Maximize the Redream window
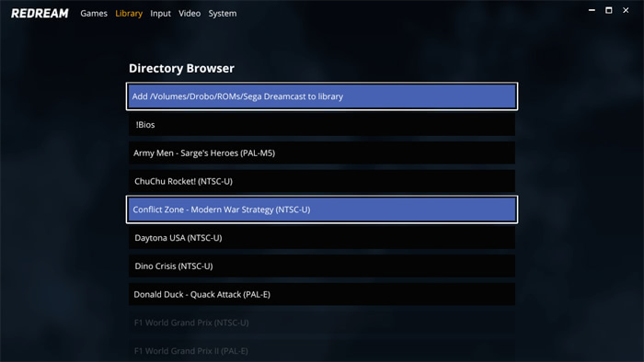 tap(609, 10)
